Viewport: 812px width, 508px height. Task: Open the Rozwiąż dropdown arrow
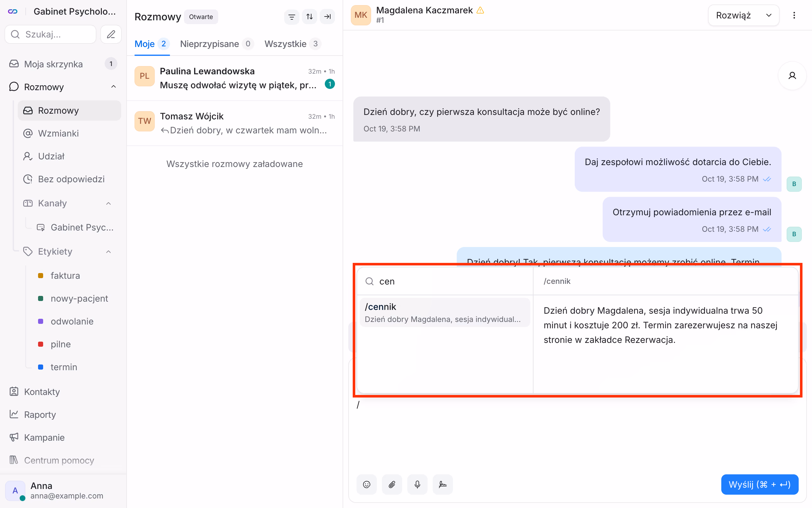pos(769,15)
